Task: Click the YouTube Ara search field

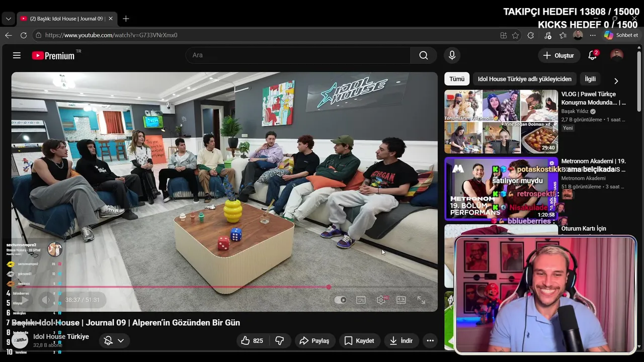Action: click(298, 55)
